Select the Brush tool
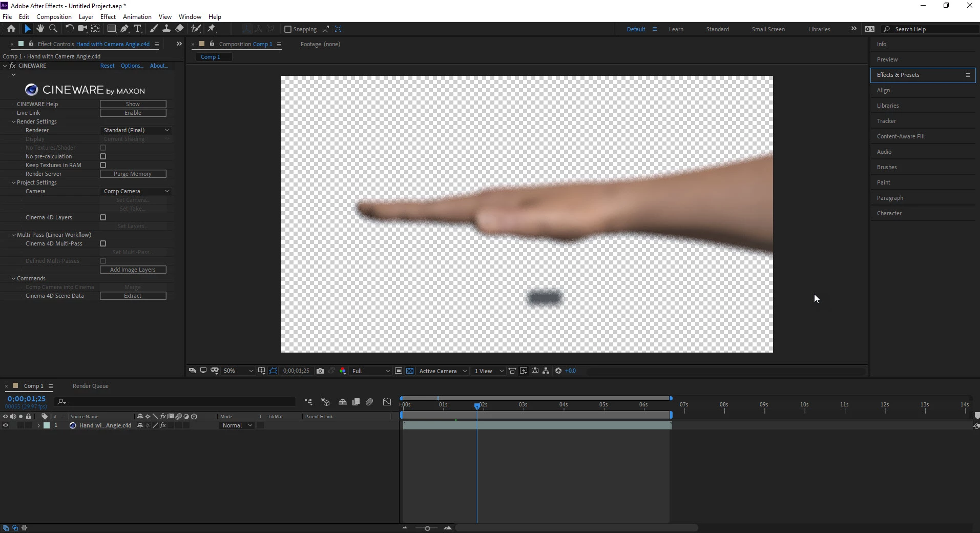Screen dimensions: 980x533 tap(153, 29)
